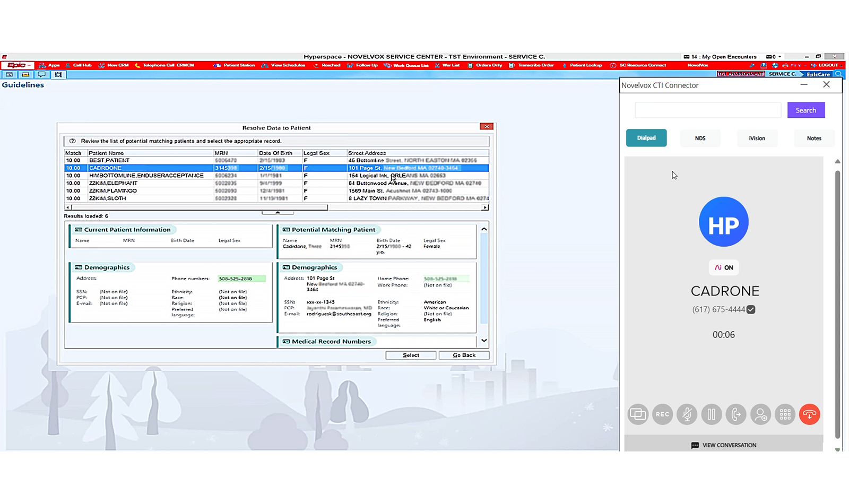The width and height of the screenshot is (849, 504).
Task: Click the Go Back button
Action: [464, 355]
